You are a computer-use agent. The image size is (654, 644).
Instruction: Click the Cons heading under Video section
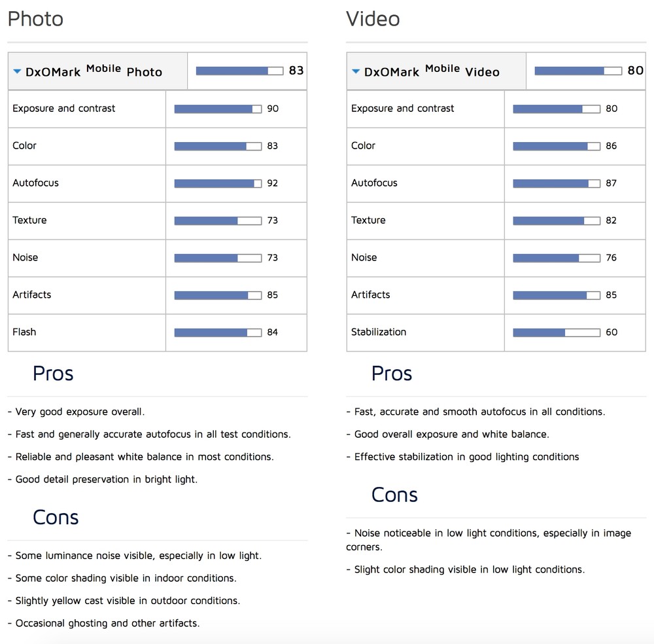(x=394, y=495)
